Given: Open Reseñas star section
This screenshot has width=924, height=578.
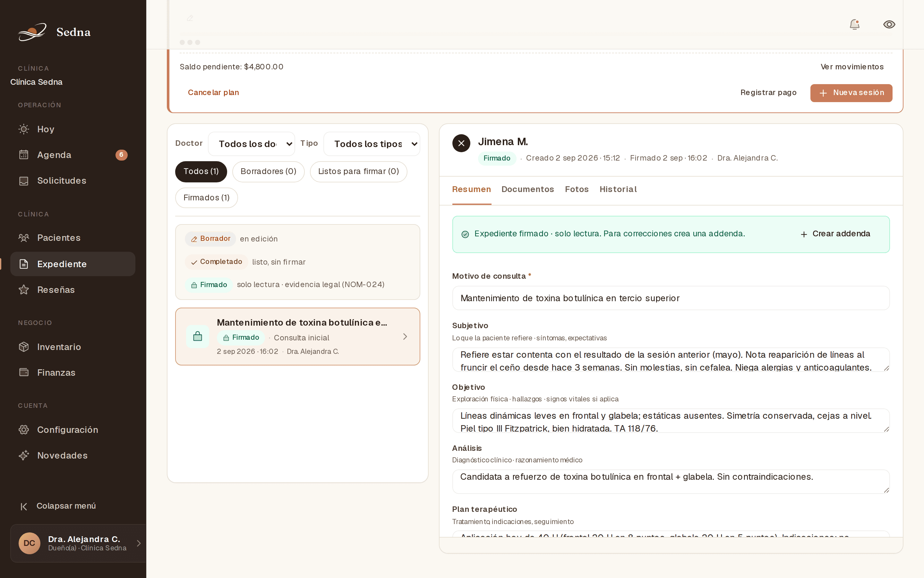Looking at the screenshot, I should click(x=73, y=290).
